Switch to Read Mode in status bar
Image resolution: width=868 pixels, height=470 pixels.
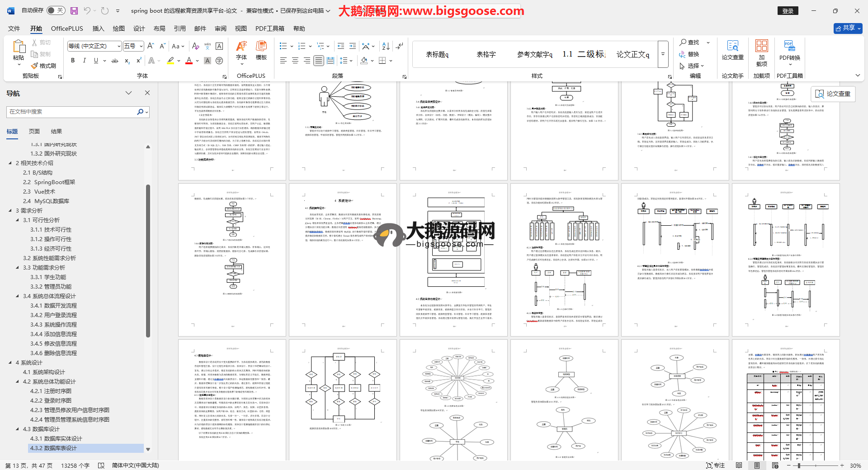(739, 465)
